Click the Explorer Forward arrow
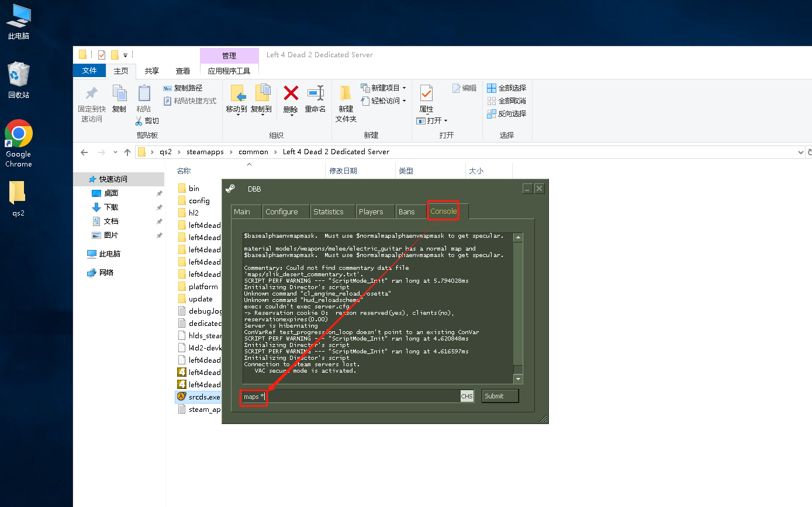 click(102, 152)
